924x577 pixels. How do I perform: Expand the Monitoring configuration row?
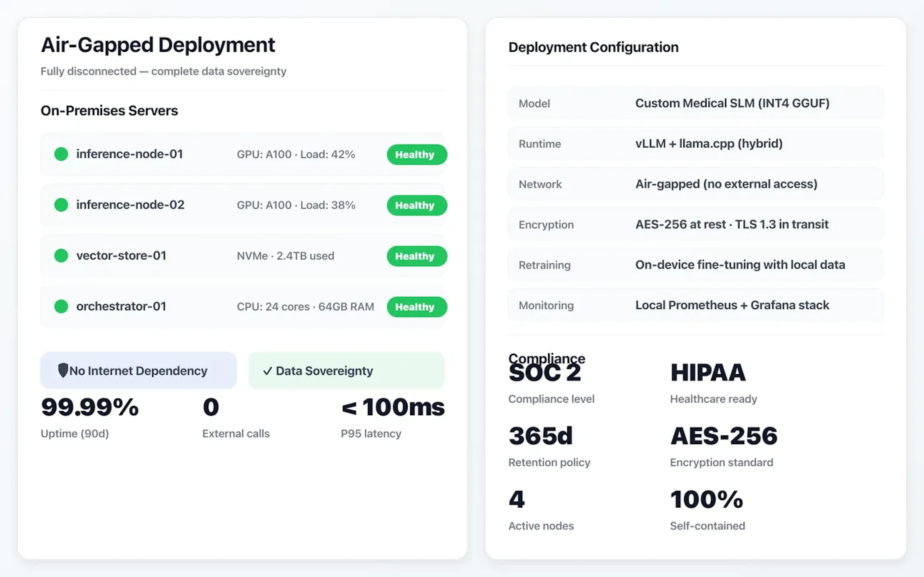(695, 305)
